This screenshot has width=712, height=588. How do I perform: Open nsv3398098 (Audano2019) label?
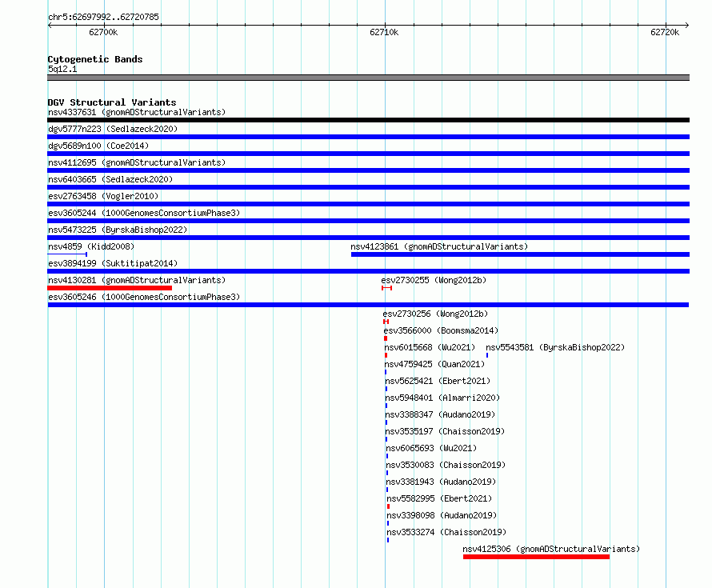[x=442, y=515]
